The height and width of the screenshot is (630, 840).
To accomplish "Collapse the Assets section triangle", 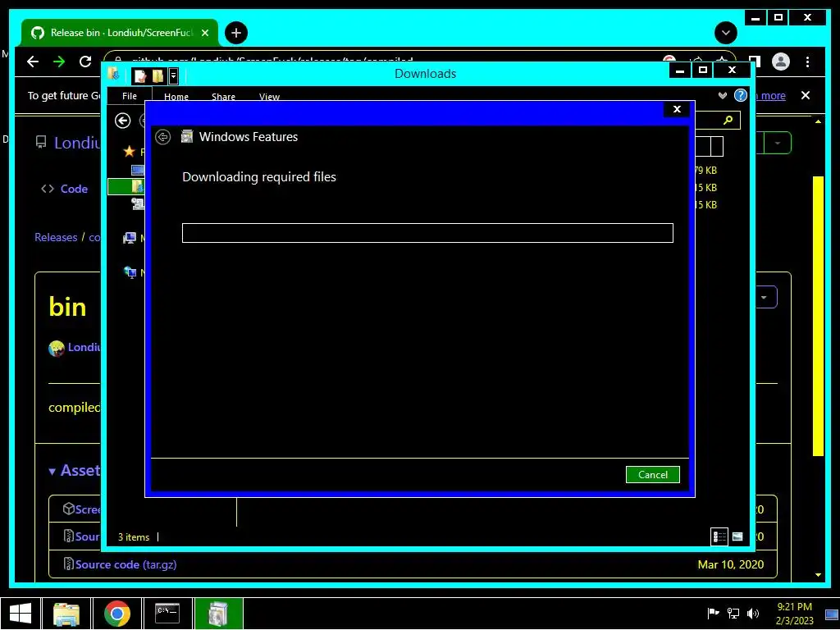I will [52, 472].
